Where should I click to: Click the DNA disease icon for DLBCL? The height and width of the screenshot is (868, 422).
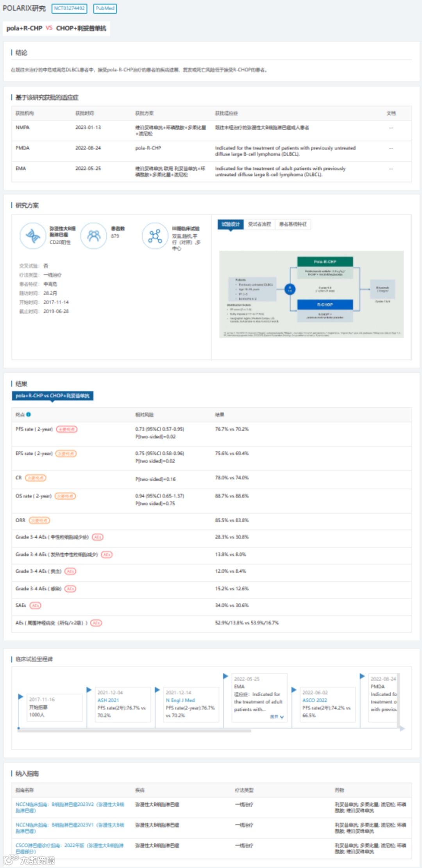pyautogui.click(x=33, y=235)
